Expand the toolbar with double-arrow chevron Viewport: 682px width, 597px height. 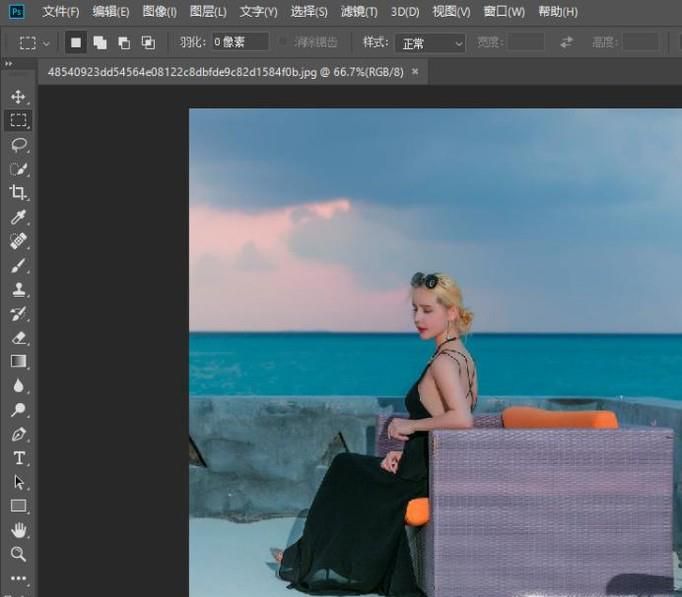(x=10, y=64)
